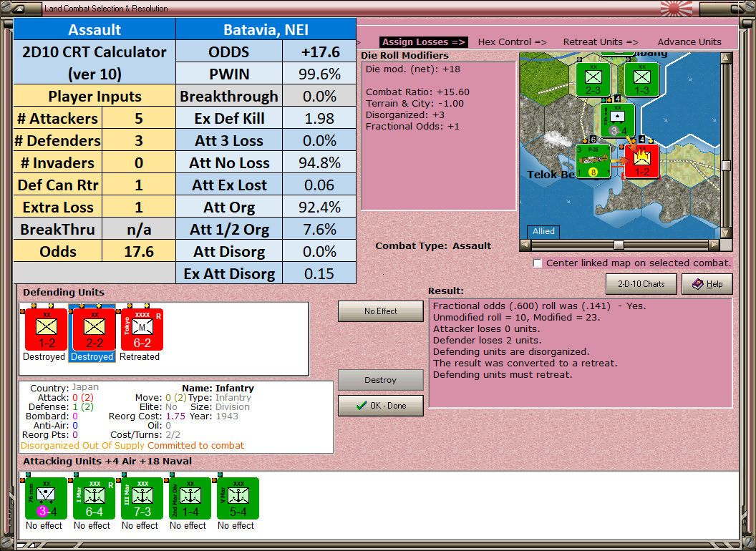756x551 pixels.
Task: Click map scroll left arrow
Action: pyautogui.click(x=525, y=245)
